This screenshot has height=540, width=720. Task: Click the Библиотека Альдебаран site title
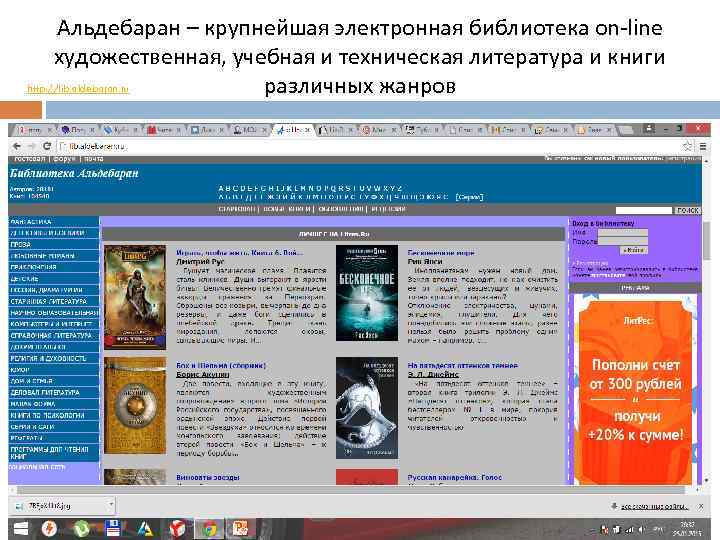pyautogui.click(x=74, y=174)
